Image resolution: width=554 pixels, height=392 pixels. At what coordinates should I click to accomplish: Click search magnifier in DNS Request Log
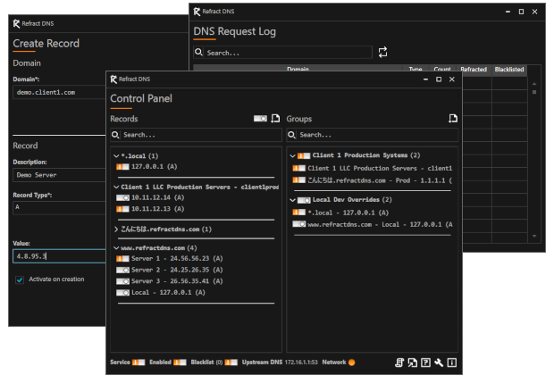(x=199, y=53)
